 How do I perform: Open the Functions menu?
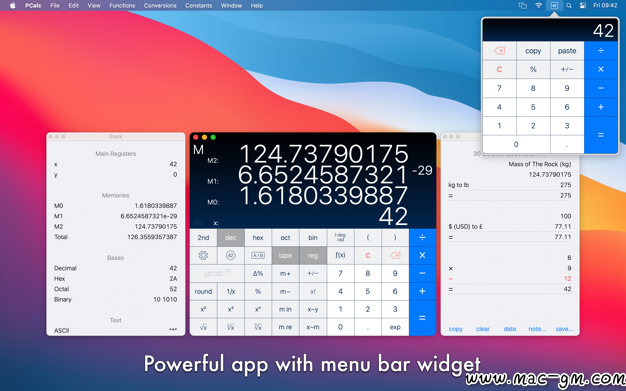pyautogui.click(x=122, y=6)
